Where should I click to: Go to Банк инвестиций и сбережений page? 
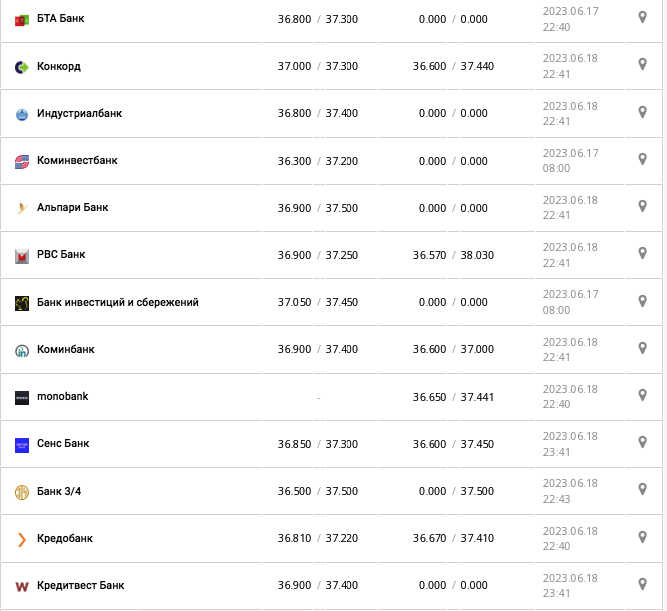pos(117,302)
